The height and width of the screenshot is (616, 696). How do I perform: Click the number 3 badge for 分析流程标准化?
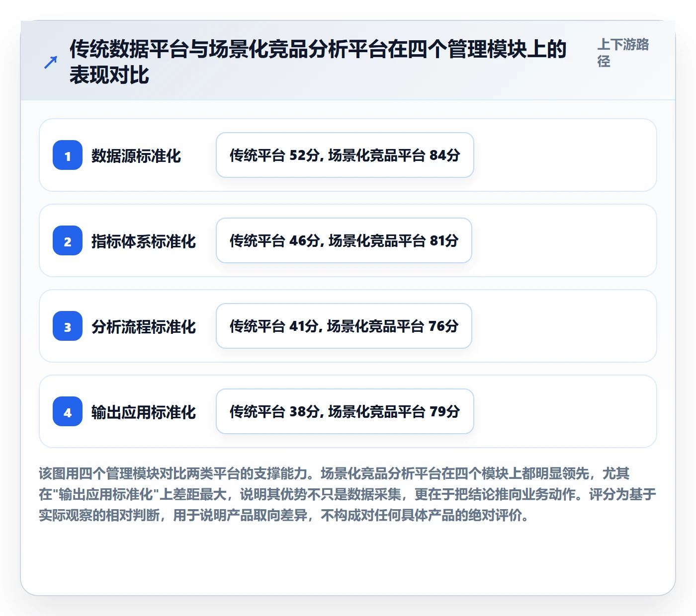click(x=68, y=326)
